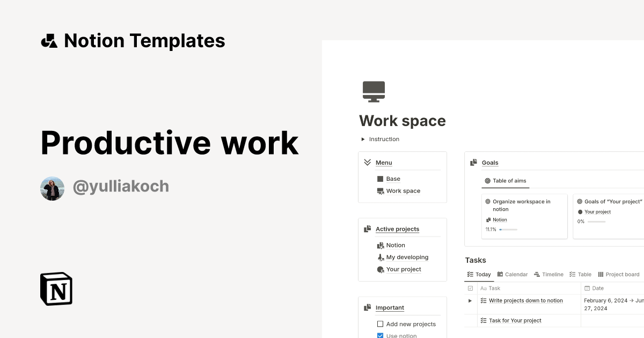The image size is (644, 338).
Task: Open the @yulliakoch profile link
Action: point(121,186)
